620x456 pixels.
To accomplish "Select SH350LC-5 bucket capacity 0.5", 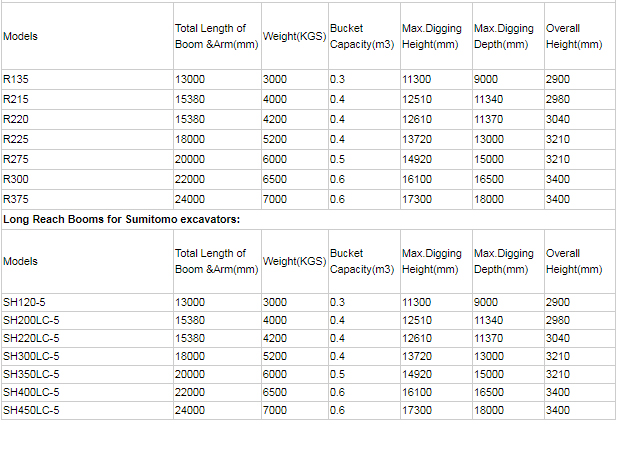I will (337, 374).
